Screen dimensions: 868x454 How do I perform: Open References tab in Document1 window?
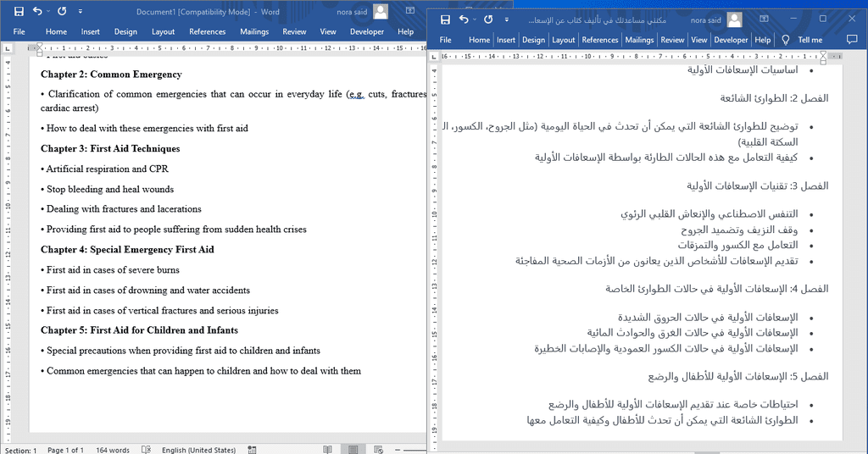(x=208, y=31)
